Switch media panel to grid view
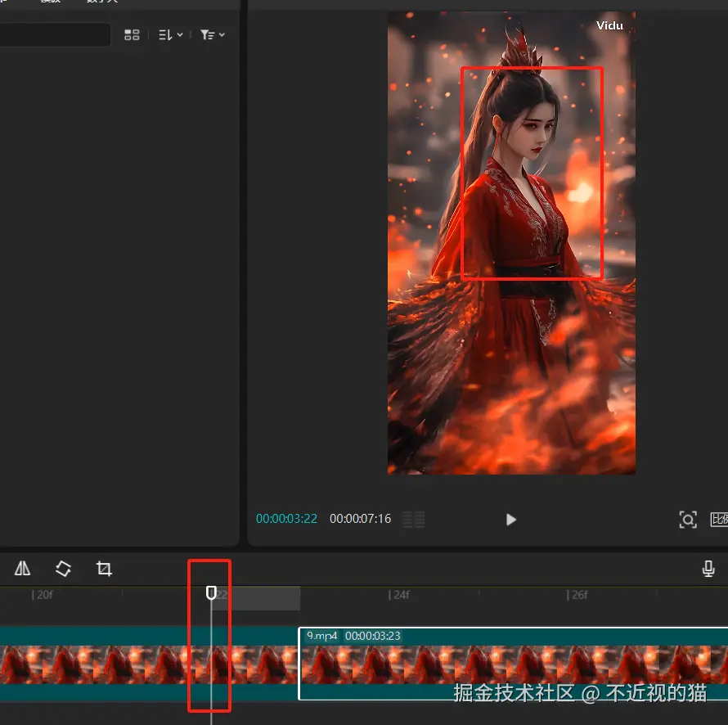The width and height of the screenshot is (728, 725). point(132,35)
